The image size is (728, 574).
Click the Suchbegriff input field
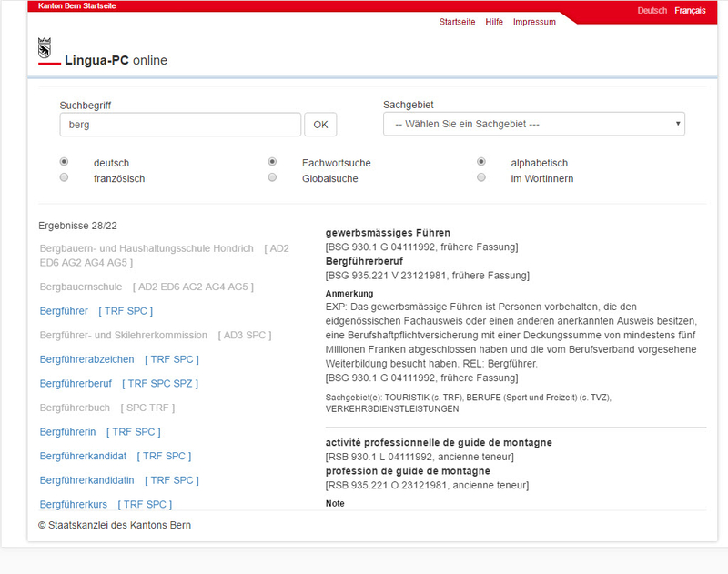click(x=179, y=124)
